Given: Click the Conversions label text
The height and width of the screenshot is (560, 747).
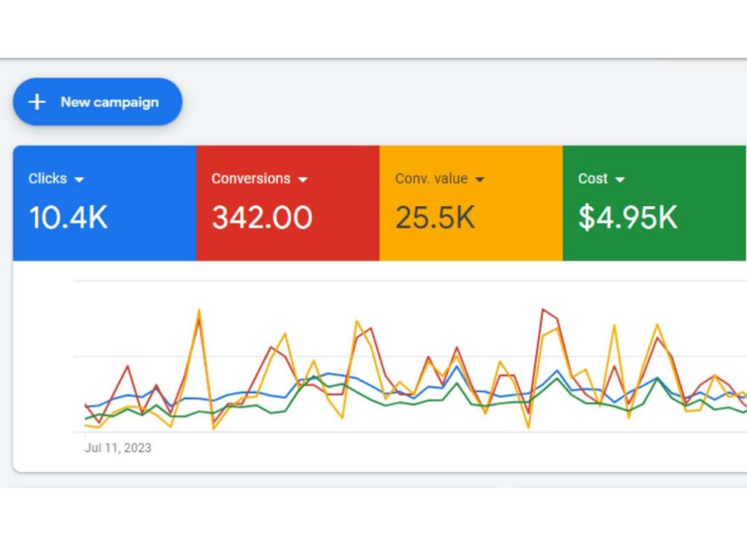Looking at the screenshot, I should pyautogui.click(x=251, y=178).
